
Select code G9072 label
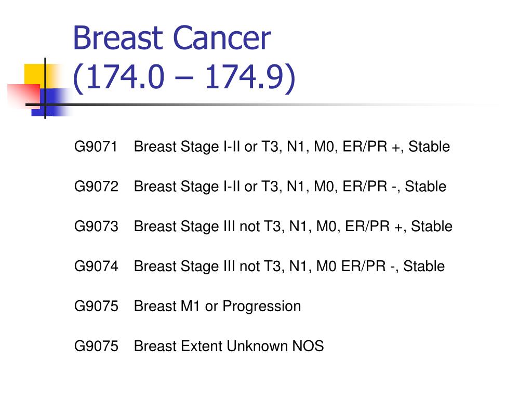point(96,187)
